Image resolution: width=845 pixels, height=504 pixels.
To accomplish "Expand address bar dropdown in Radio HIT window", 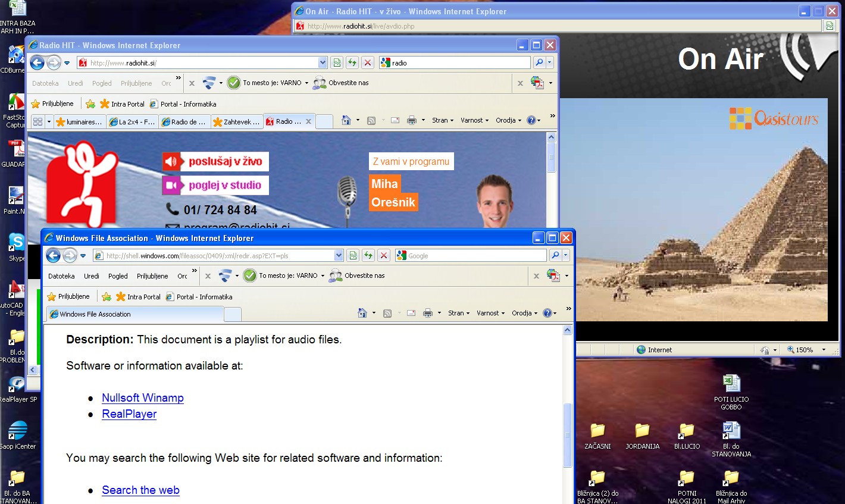I will point(323,62).
